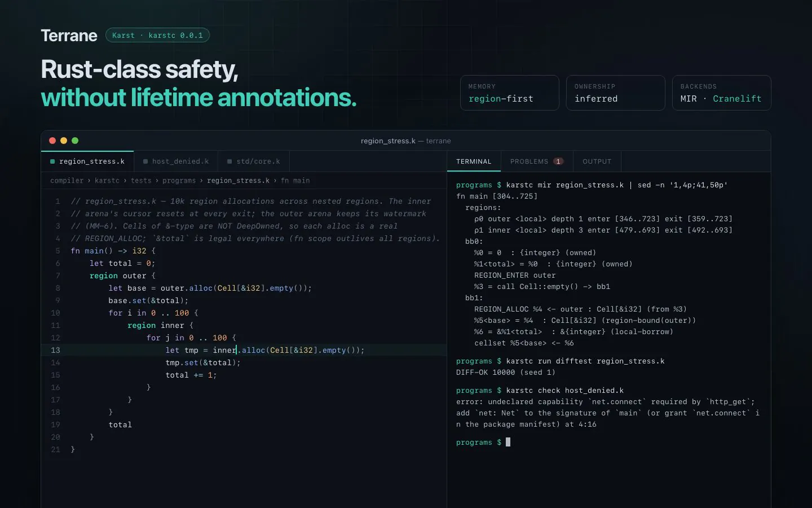Image resolution: width=812 pixels, height=508 pixels.
Task: Click the compiler breadcrumb segment
Action: pos(67,181)
